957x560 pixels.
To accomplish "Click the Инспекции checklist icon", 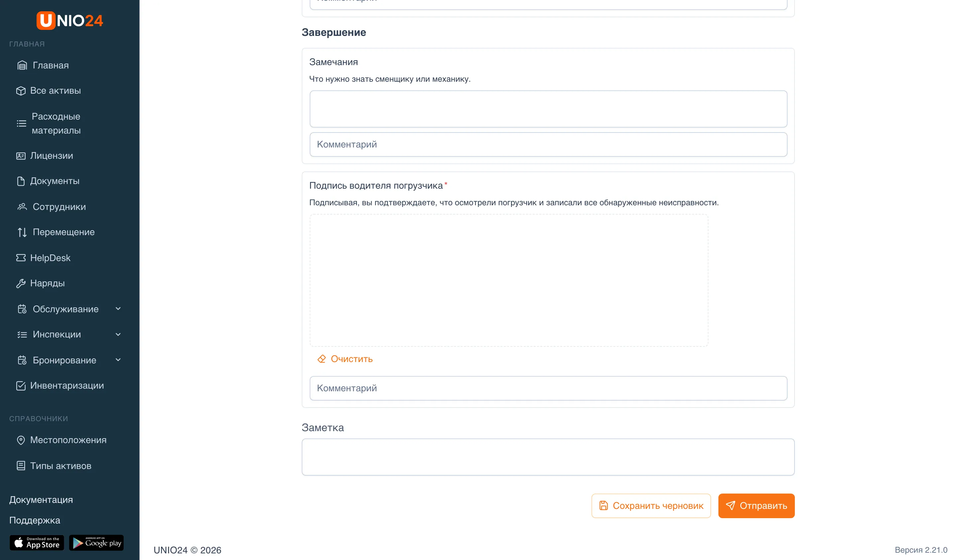I will pyautogui.click(x=22, y=334).
